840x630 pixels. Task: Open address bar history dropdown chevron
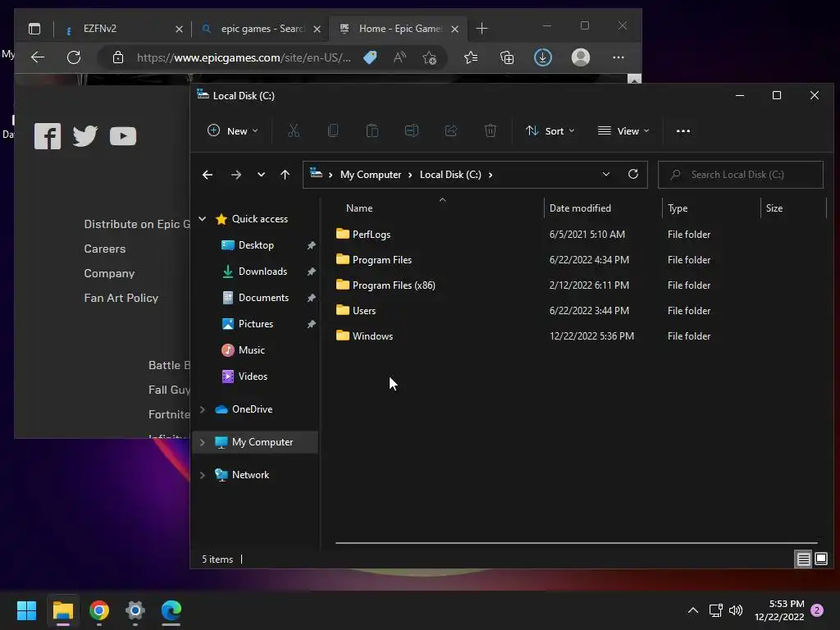(606, 174)
